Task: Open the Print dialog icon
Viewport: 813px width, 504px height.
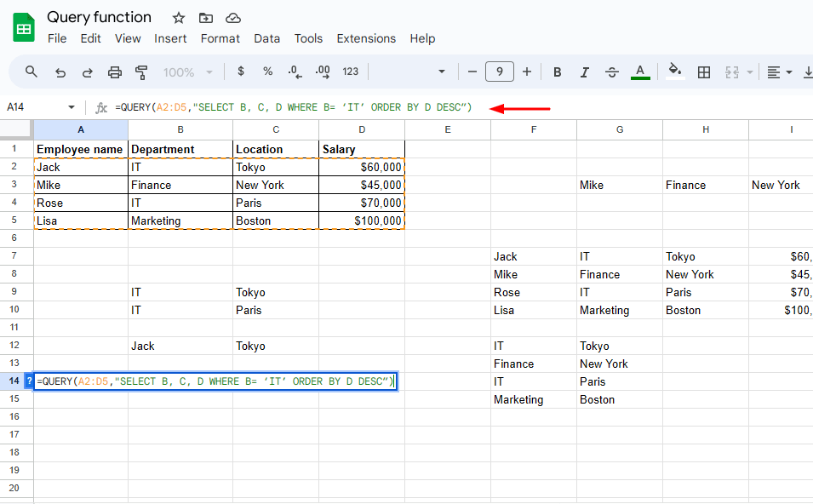Action: 115,72
